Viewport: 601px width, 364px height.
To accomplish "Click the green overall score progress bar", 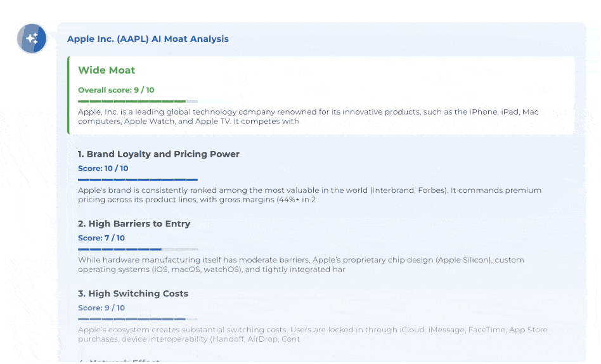I will (x=138, y=101).
